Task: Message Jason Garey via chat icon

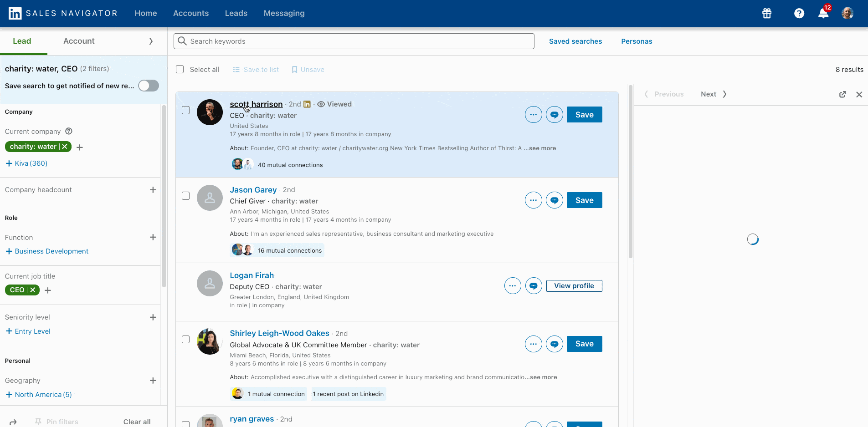Action: click(555, 200)
